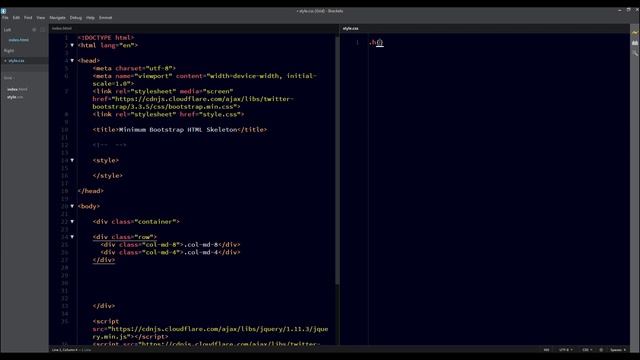640x360 pixels.
Task: Click the index.html pane header
Action: click(x=62, y=29)
